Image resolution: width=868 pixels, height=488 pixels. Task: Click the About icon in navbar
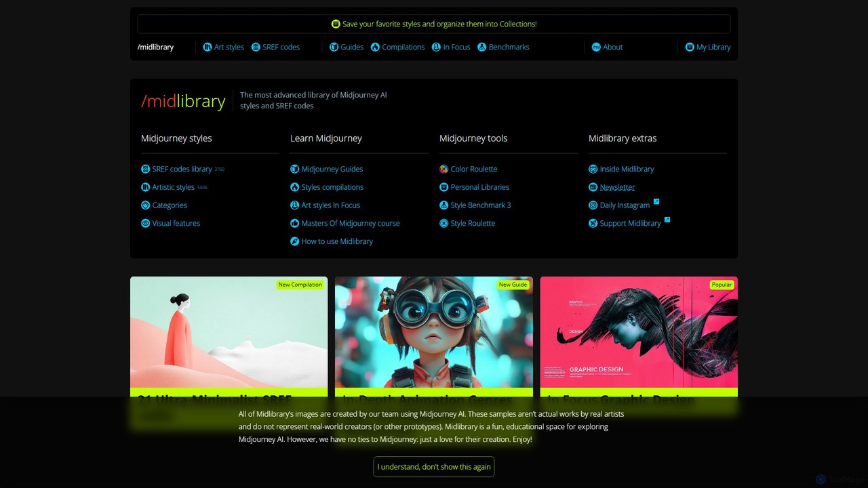[x=596, y=47]
